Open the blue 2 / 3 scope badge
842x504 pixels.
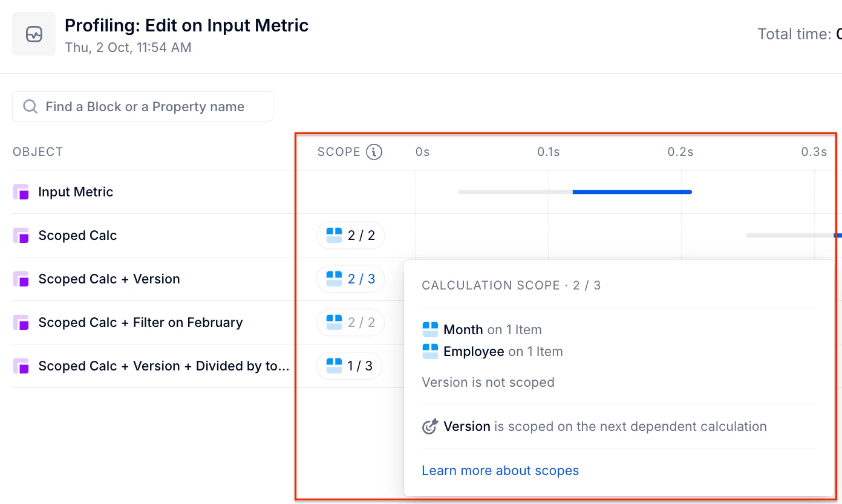click(351, 279)
